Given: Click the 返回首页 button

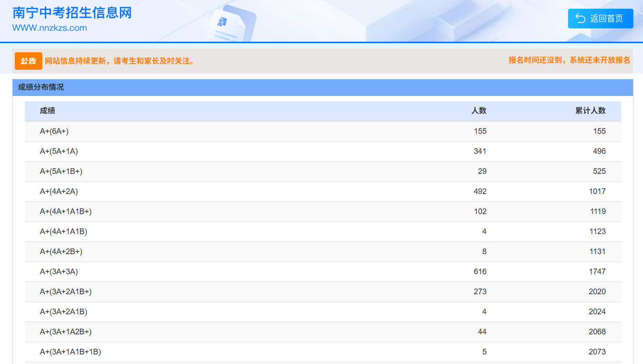Looking at the screenshot, I should click(600, 18).
